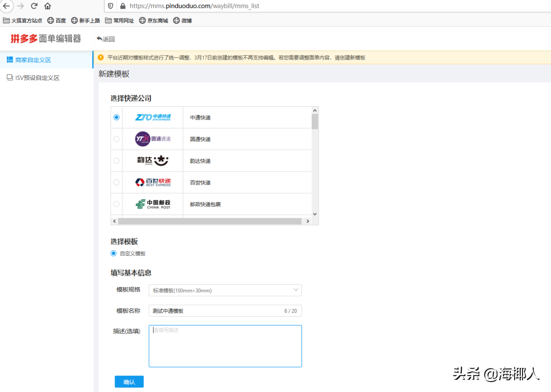The width and height of the screenshot is (551, 392).
Task: Click the horizontal scrollbar below courier list
Action: (211, 221)
